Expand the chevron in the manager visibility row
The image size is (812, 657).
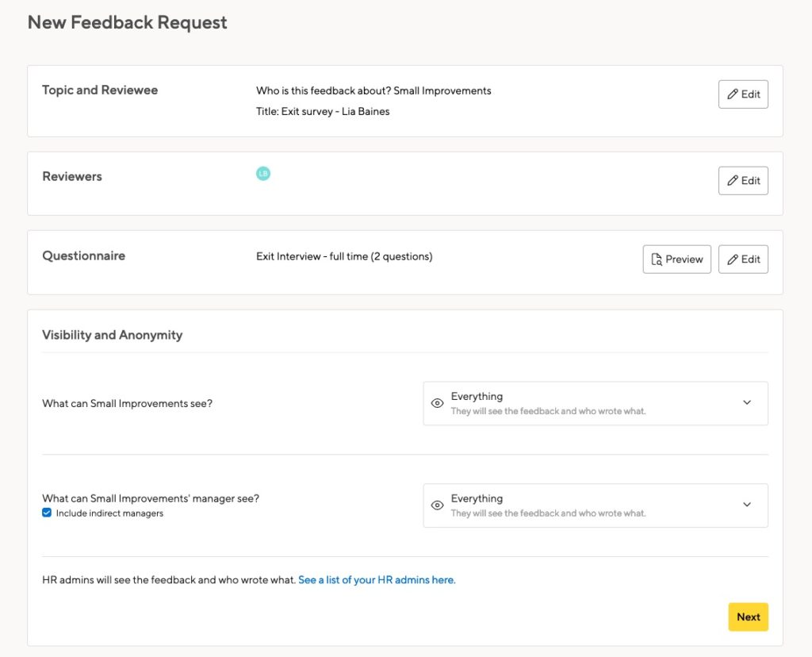[747, 505]
